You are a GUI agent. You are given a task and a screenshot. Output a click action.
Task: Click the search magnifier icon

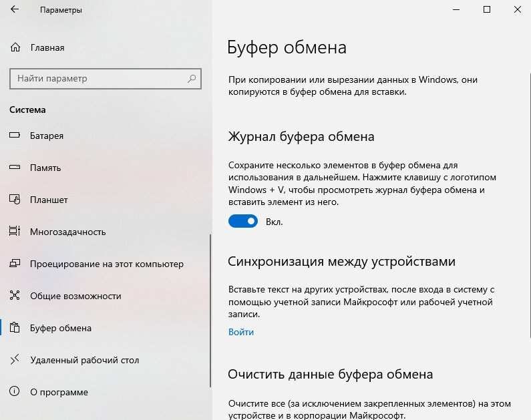192,79
